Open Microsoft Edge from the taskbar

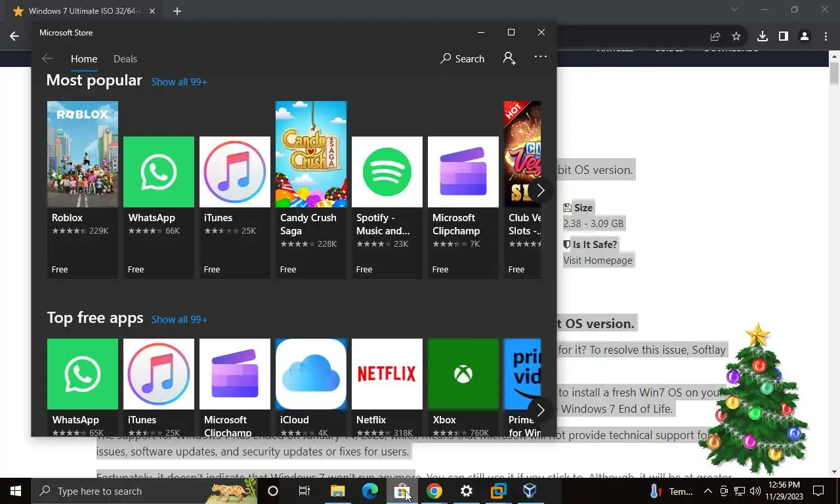coord(370,491)
